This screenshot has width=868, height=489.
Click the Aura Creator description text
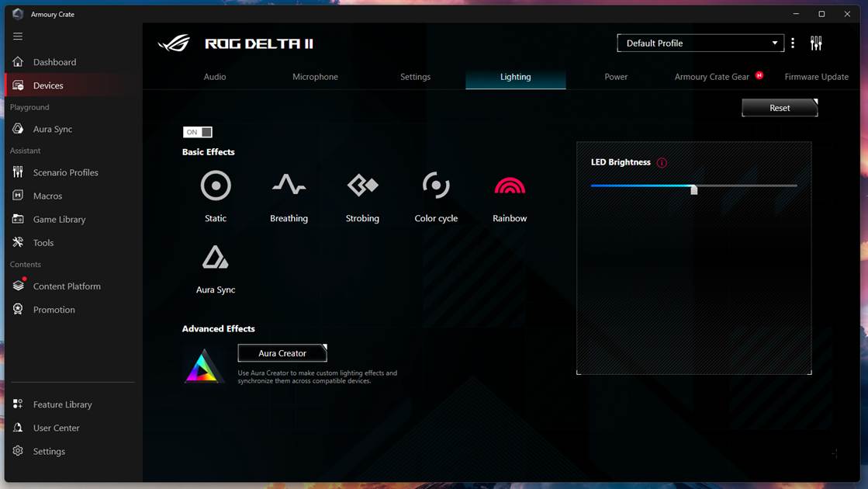pos(317,376)
